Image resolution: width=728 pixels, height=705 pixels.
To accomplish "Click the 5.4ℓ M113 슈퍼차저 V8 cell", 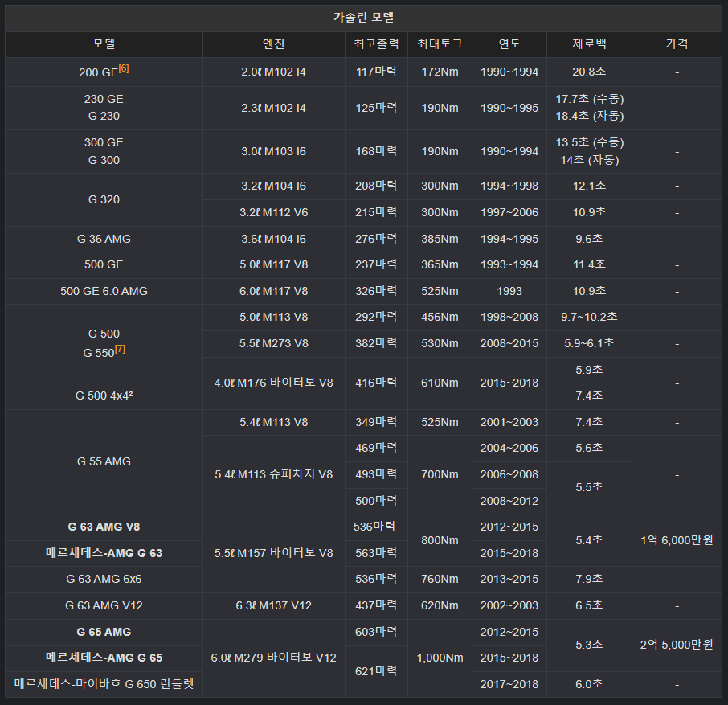I will 273,474.
